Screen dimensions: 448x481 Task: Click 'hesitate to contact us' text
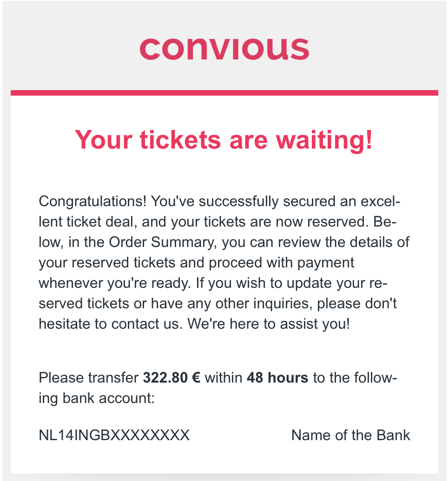coord(111,324)
